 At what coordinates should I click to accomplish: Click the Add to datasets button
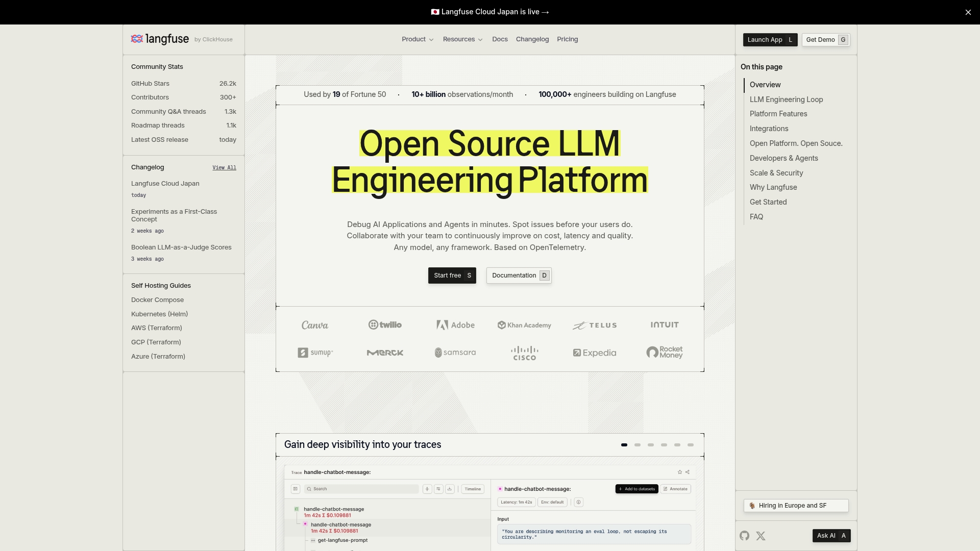point(637,489)
